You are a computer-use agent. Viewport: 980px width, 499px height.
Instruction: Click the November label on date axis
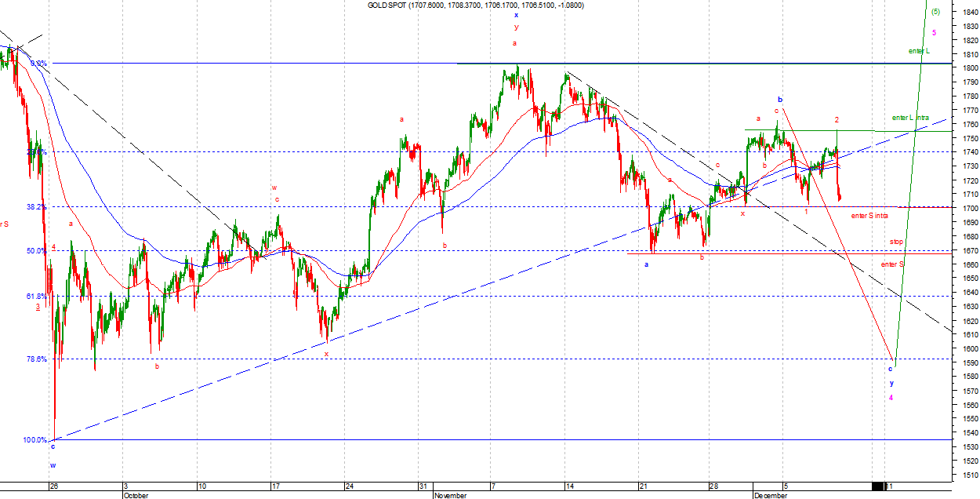[x=450, y=495]
